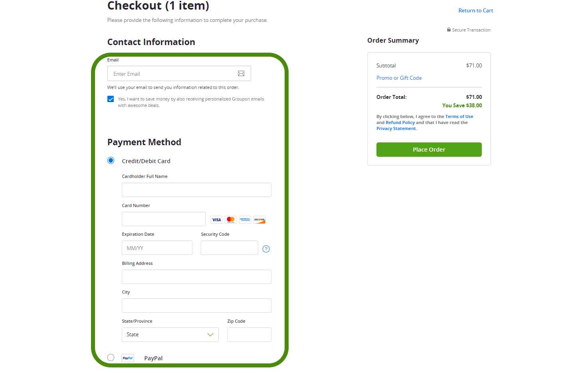588x373 pixels.
Task: Click the Mastercard icon
Action: [230, 219]
